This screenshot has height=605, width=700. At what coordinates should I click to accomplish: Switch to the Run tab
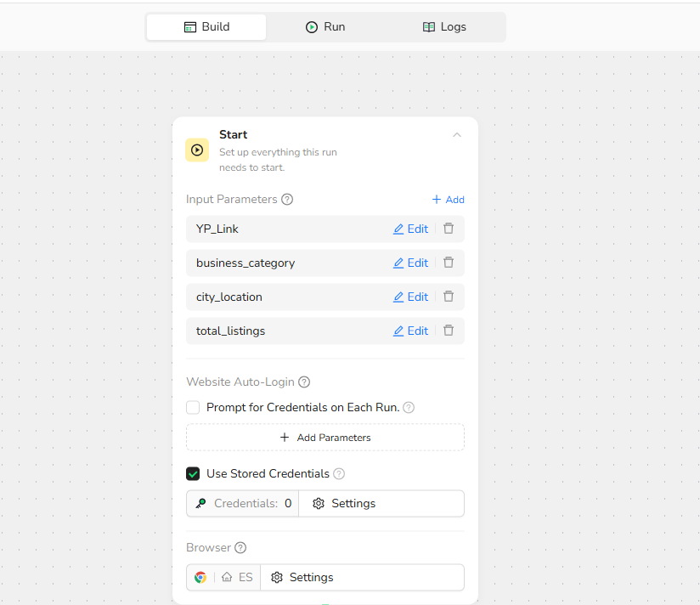pos(325,27)
